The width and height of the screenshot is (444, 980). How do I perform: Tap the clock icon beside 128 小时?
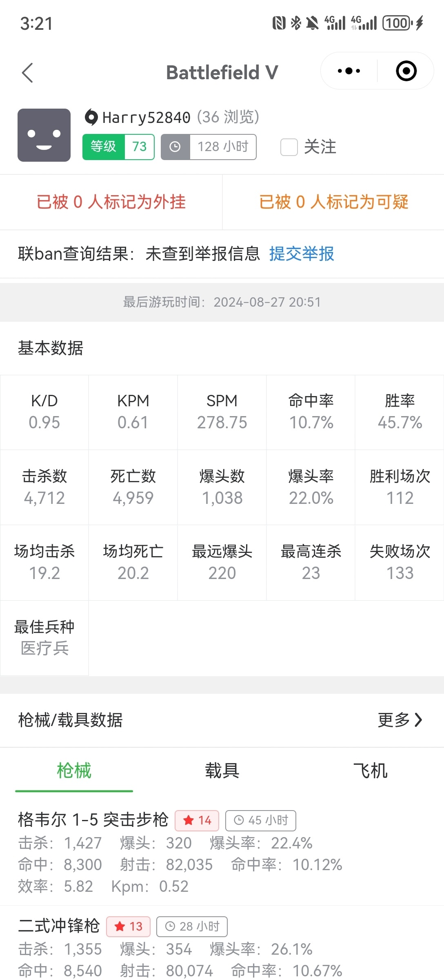pos(175,147)
